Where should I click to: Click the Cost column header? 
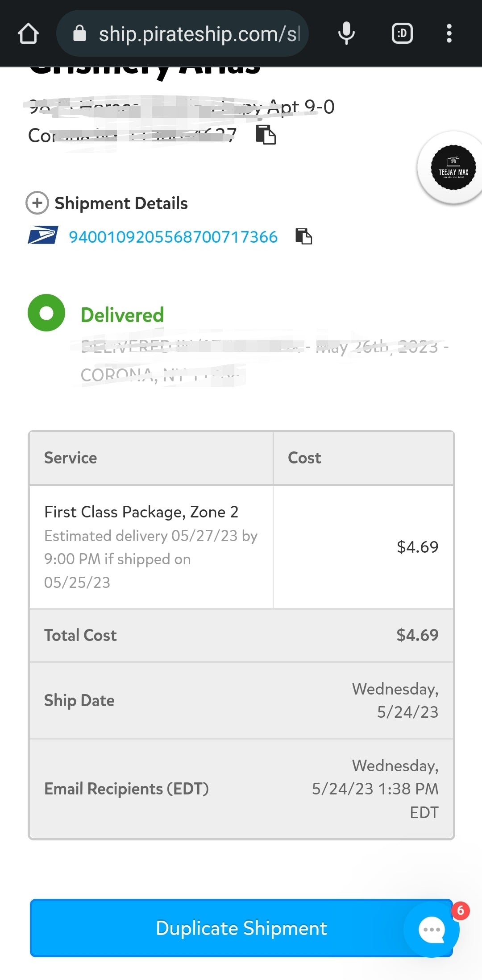coord(304,458)
